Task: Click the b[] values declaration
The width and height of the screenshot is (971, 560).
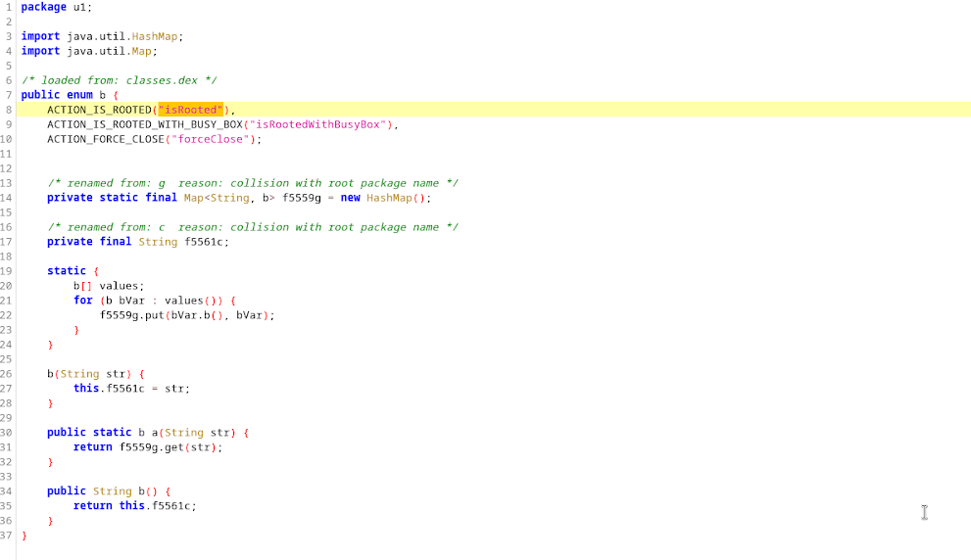Action: coord(109,286)
